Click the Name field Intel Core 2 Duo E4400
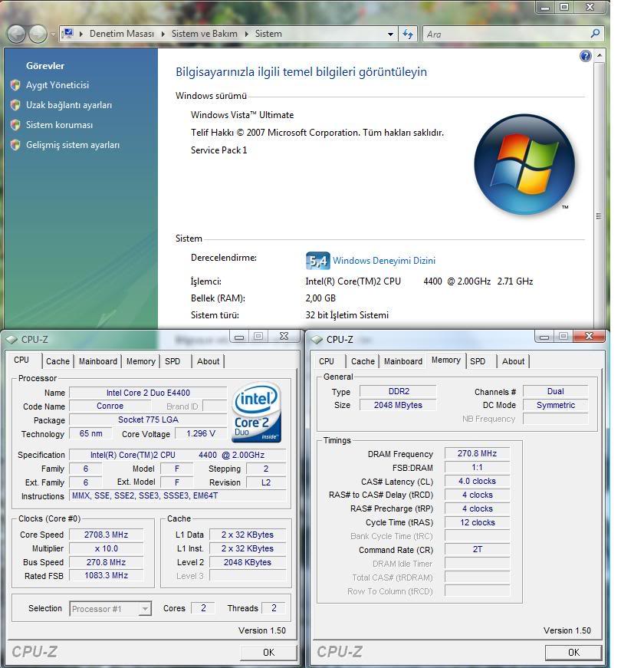 point(148,393)
